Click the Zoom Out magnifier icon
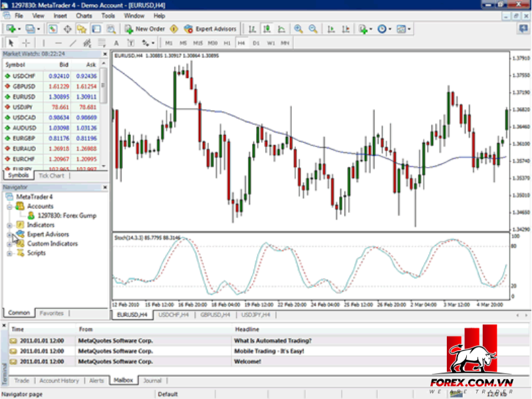This screenshot has height=399, width=532. point(313,29)
